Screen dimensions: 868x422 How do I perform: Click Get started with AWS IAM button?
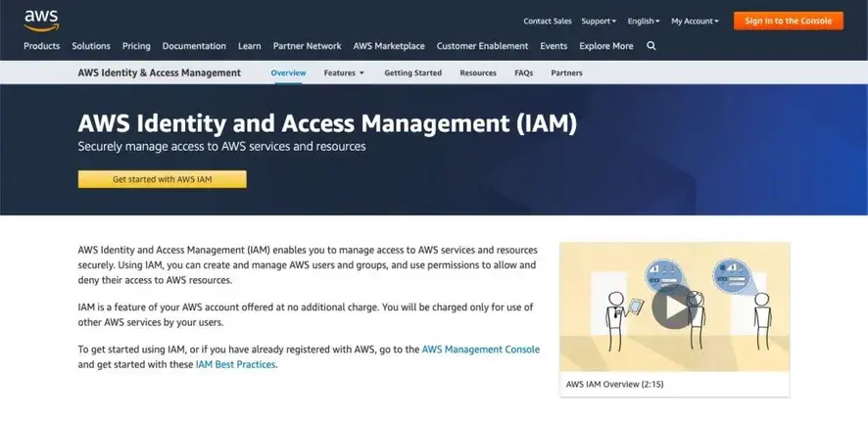tap(163, 179)
